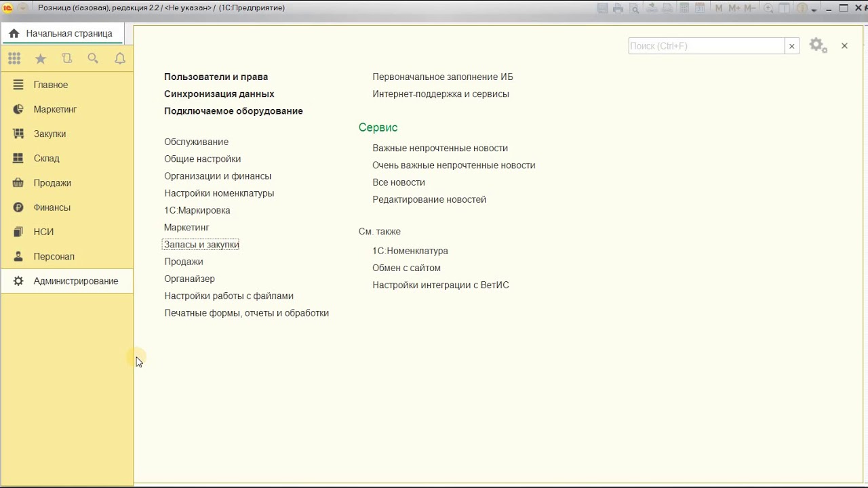Open Печатные формы, отчеты и обработки
Viewport: 868px width, 488px height.
246,312
